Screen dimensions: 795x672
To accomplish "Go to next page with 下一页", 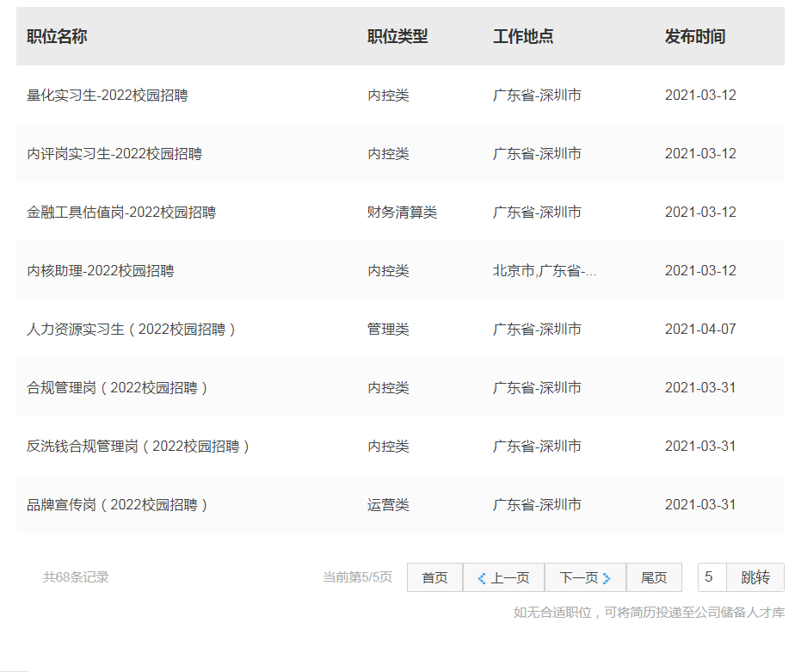I will click(x=585, y=577).
